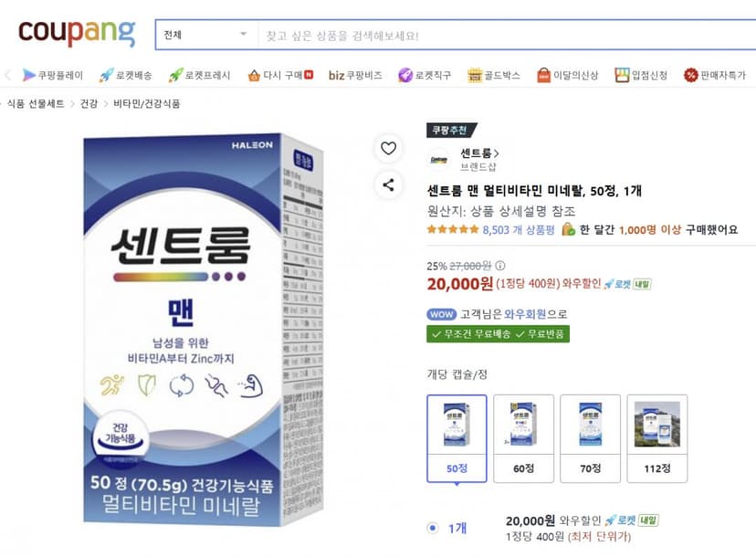Click the share icon
The width and height of the screenshot is (756, 557).
(x=388, y=184)
